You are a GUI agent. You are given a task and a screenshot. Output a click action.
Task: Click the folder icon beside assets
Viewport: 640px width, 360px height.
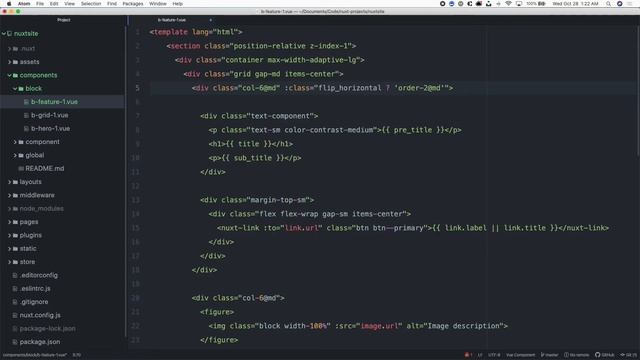[16, 62]
